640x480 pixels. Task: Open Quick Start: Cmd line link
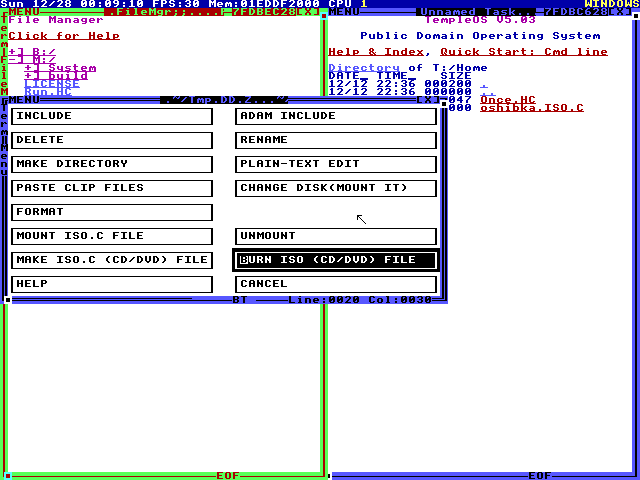point(524,52)
